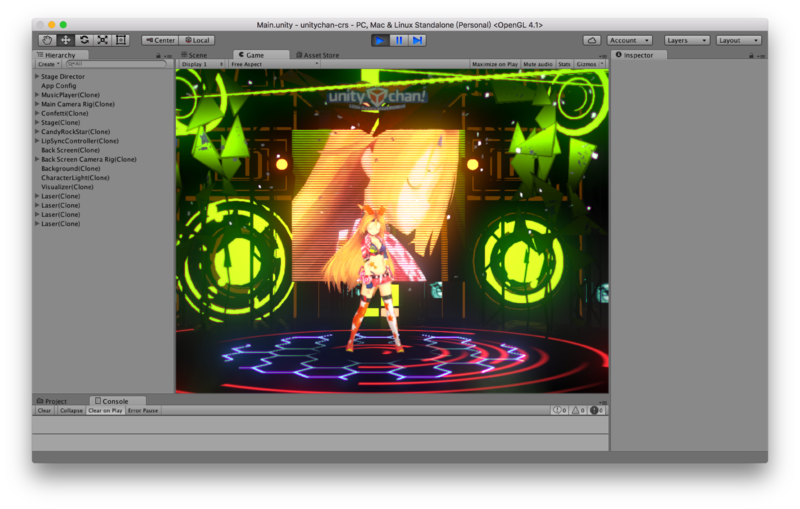Toggle Maximize on Play
Viewport: 800px width, 509px height.
[x=494, y=64]
